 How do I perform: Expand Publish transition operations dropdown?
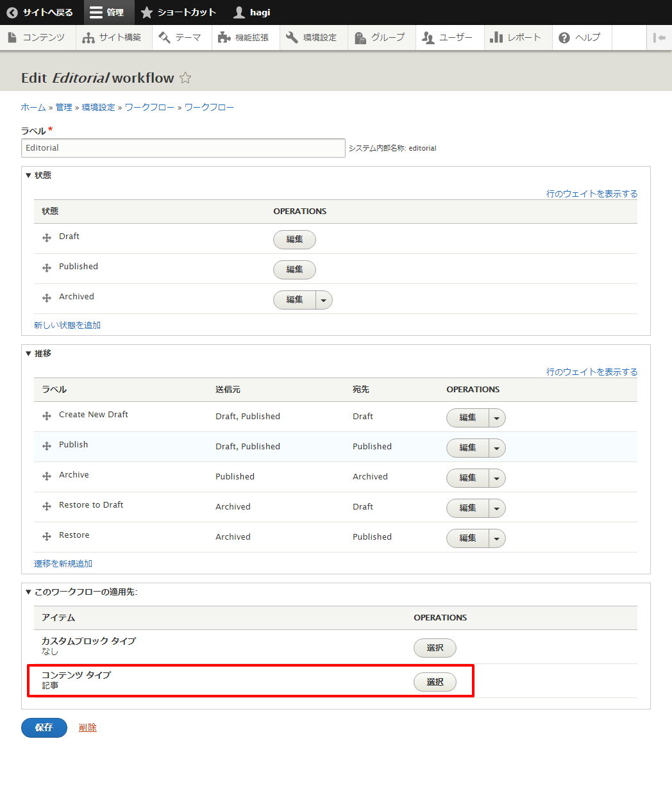[497, 448]
